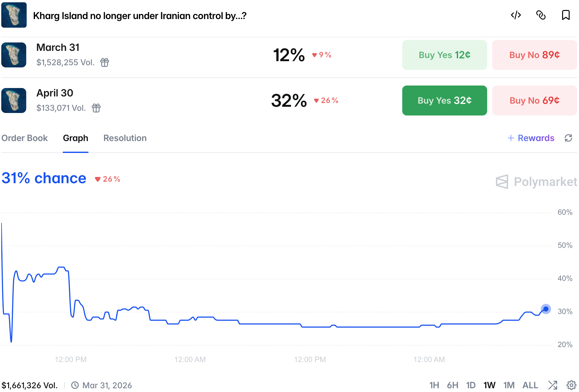This screenshot has width=579, height=392.
Task: Select the 1H time range
Action: pos(434,385)
